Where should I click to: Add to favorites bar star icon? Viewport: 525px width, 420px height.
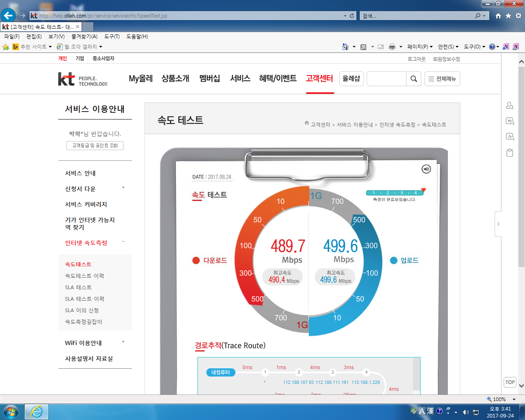(x=6, y=47)
